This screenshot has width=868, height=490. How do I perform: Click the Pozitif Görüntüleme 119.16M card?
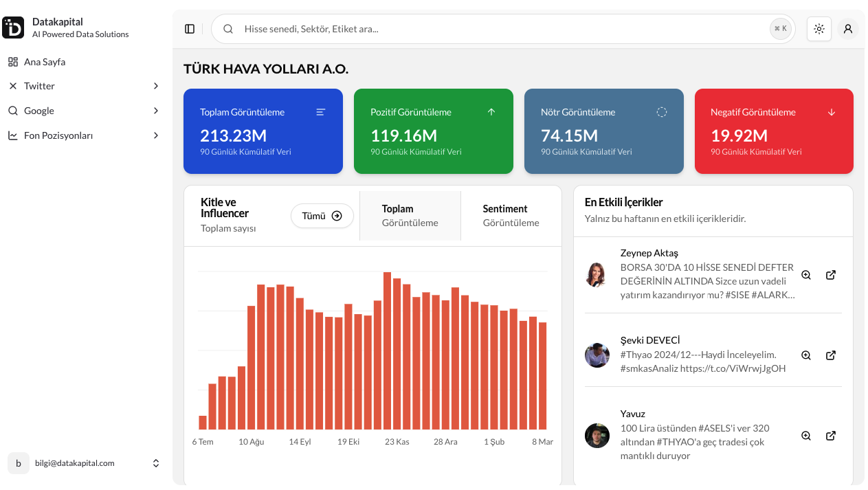click(x=434, y=131)
